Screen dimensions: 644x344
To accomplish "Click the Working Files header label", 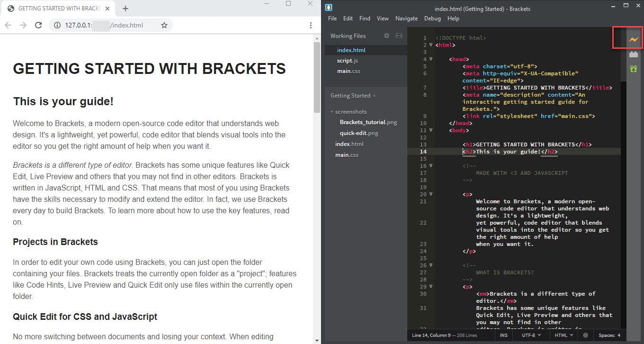I will tap(348, 36).
